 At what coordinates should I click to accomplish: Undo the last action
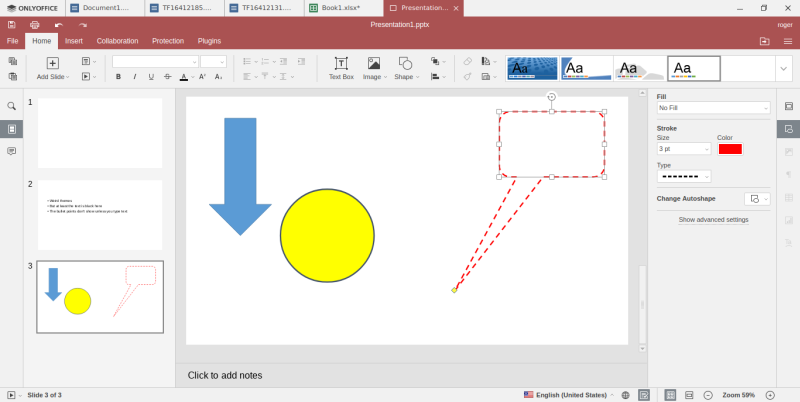pos(58,24)
